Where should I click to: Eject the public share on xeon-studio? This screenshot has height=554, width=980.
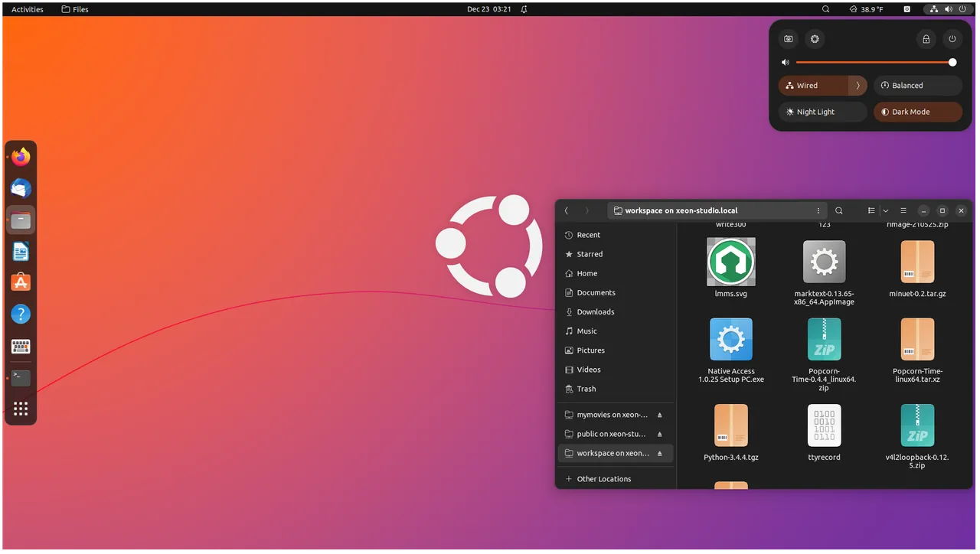[x=659, y=434]
